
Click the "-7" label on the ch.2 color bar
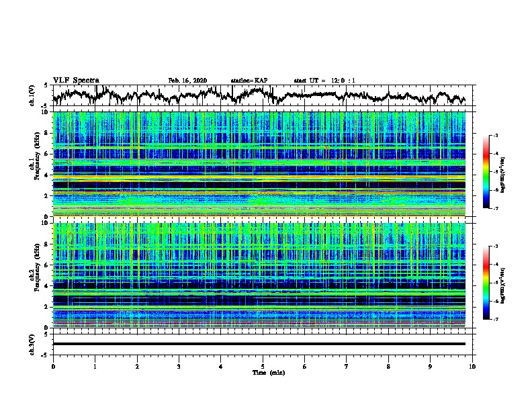pos(495,319)
